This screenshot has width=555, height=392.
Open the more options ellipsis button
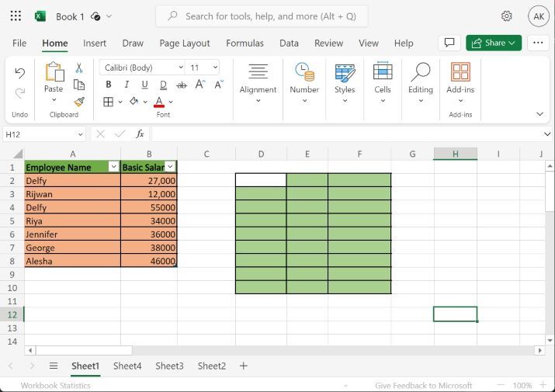pyautogui.click(x=538, y=43)
